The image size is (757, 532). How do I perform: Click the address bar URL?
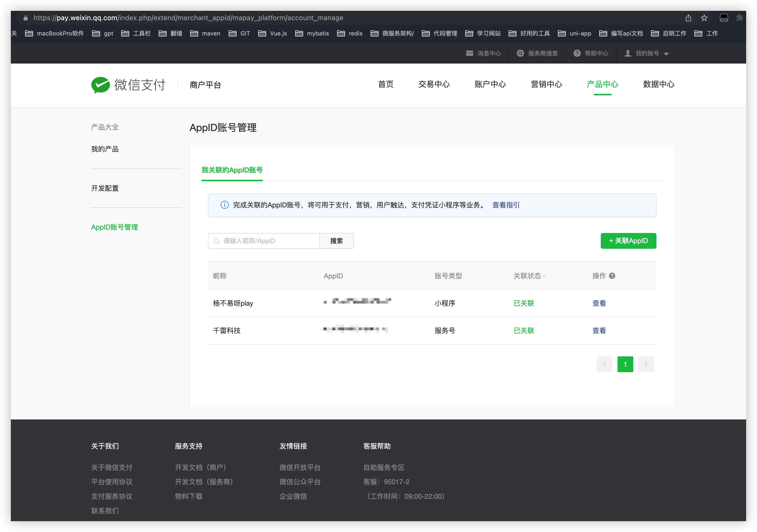pos(188,18)
